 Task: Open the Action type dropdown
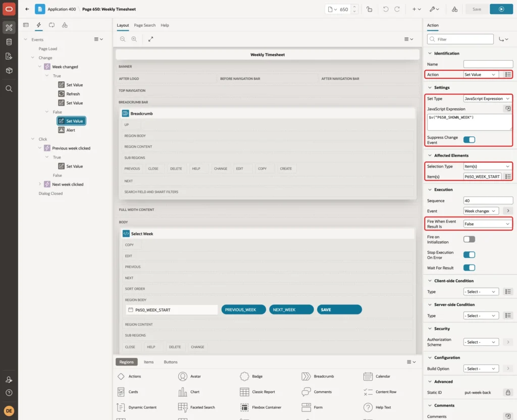click(x=481, y=75)
